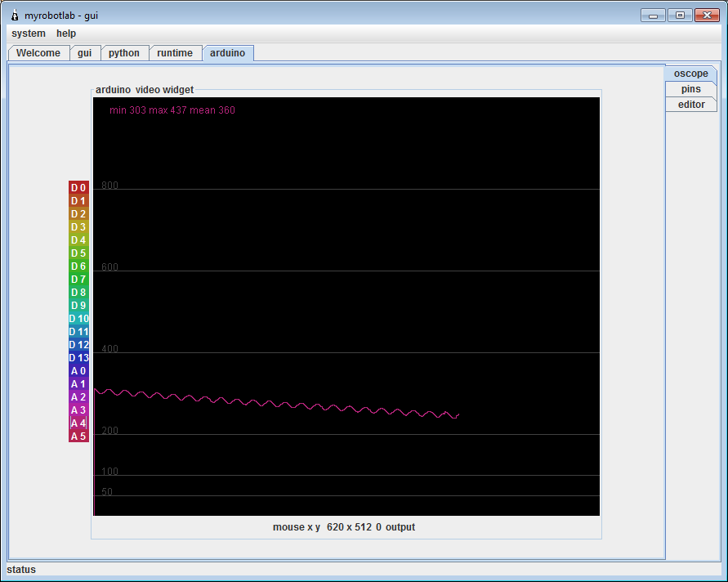This screenshot has height=582, width=728.
Task: Click the min max mean readout text
Action: point(172,110)
